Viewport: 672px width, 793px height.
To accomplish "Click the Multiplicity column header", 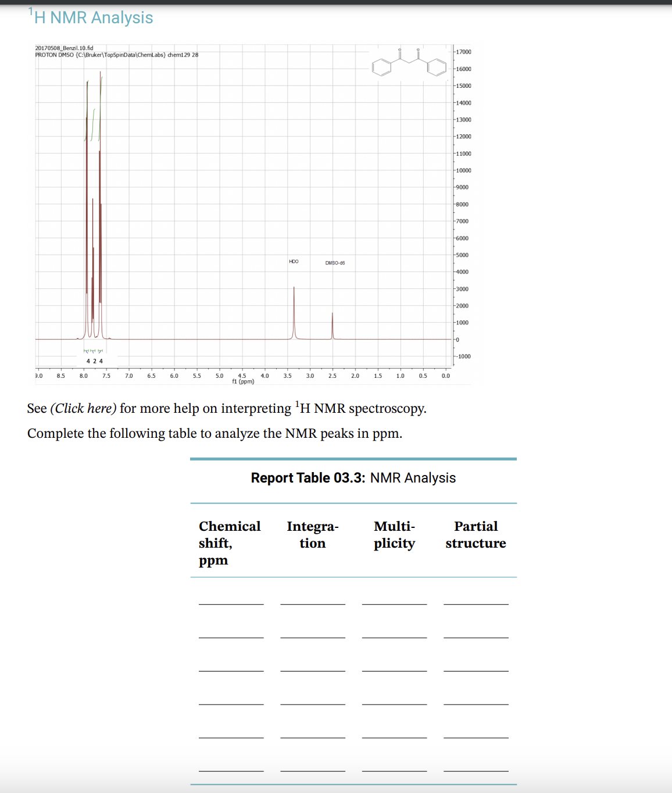I will (x=394, y=535).
